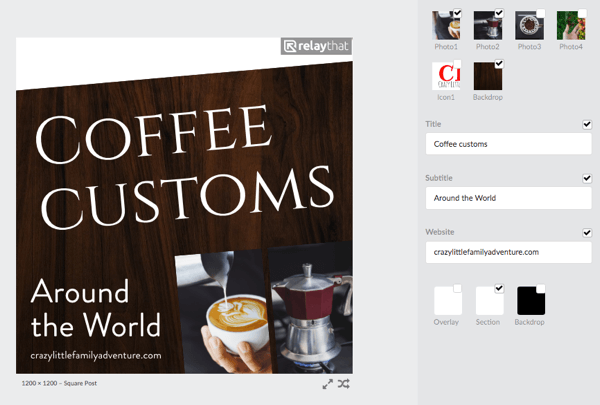Uncheck the Section color checkbox
Viewport: 600px width, 405px height.
(x=499, y=288)
